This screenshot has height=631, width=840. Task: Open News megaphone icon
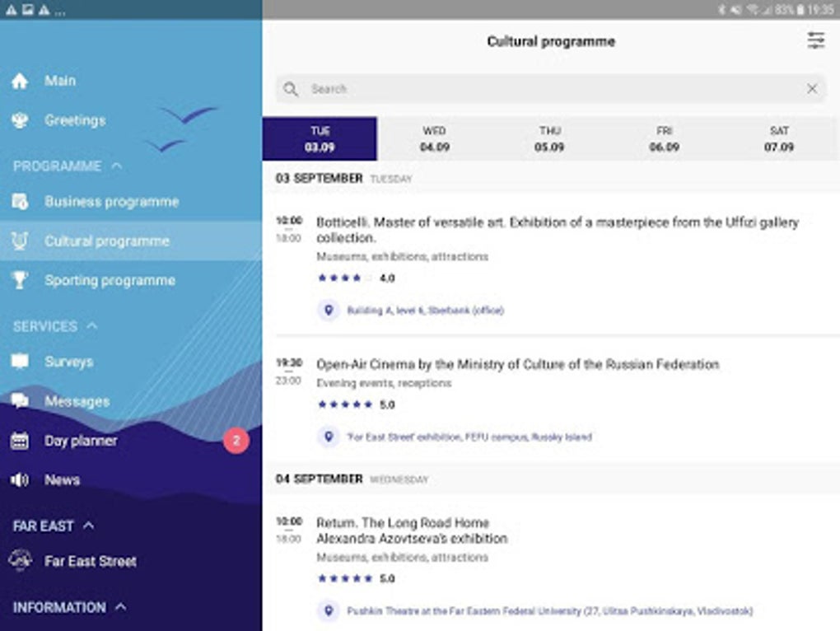point(20,480)
